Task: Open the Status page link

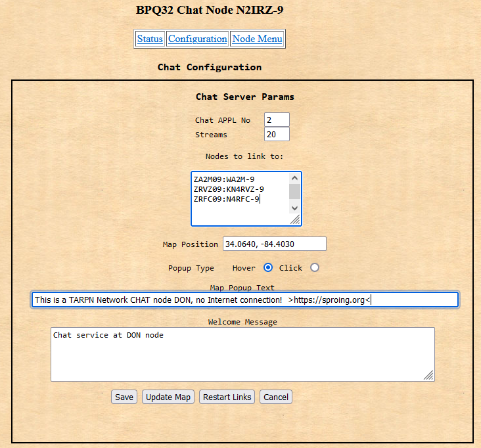Action: (150, 39)
